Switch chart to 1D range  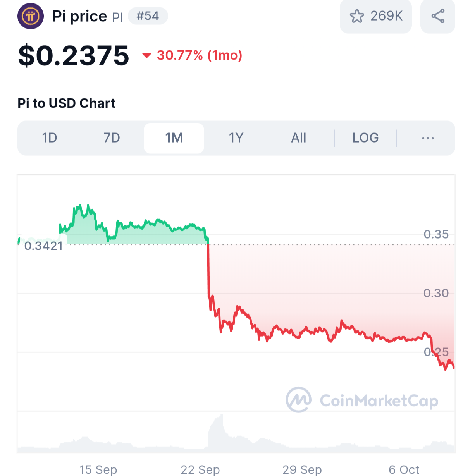(50, 138)
